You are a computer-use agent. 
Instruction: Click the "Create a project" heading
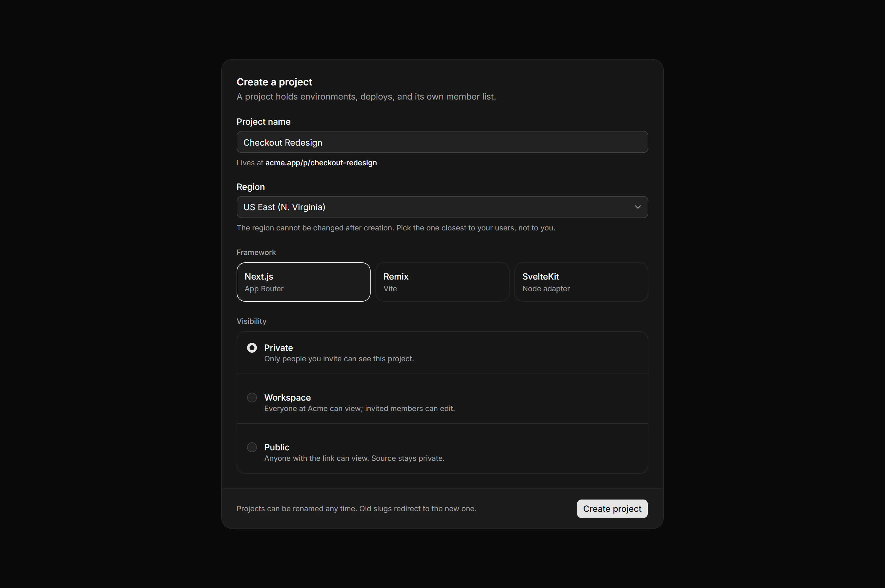click(274, 82)
